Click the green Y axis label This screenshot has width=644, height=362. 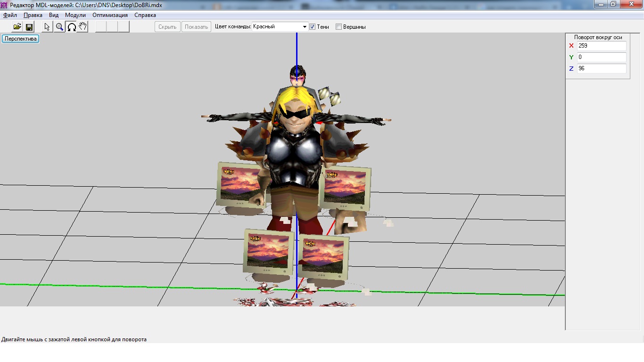[571, 57]
